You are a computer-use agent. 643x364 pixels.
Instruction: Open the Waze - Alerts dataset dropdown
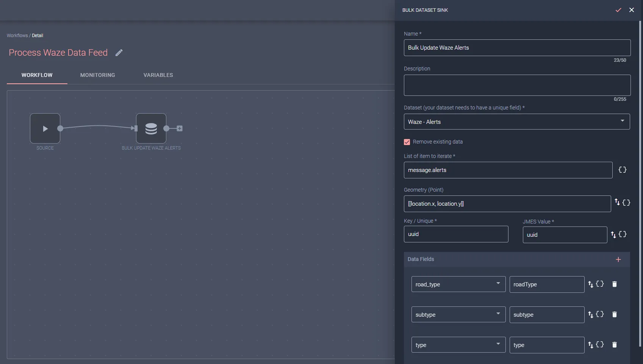(x=517, y=122)
